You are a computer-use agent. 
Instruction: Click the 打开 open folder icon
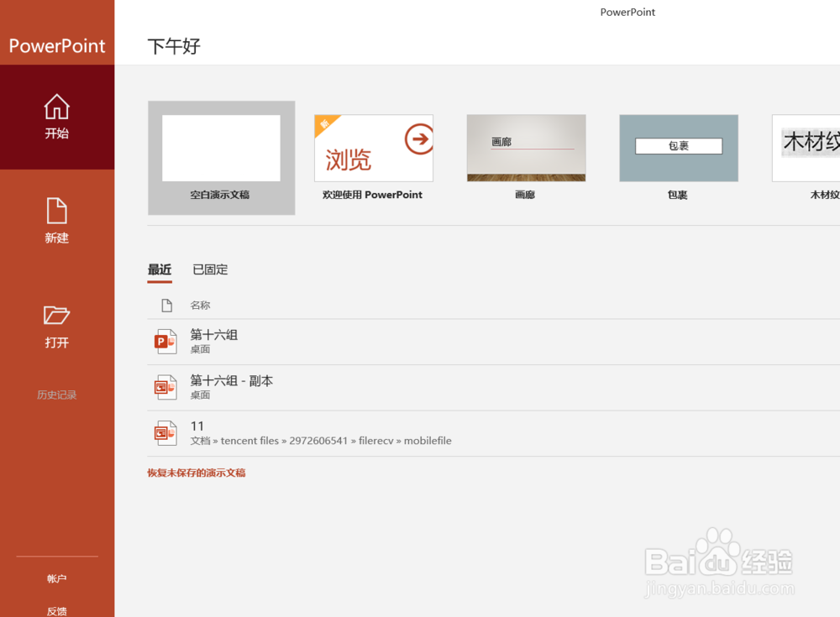point(57,315)
